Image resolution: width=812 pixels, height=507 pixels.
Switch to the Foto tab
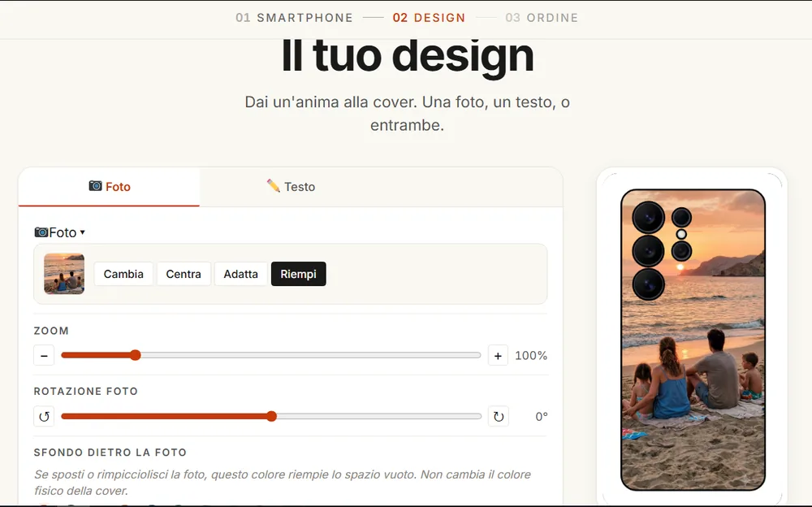pyautogui.click(x=109, y=187)
